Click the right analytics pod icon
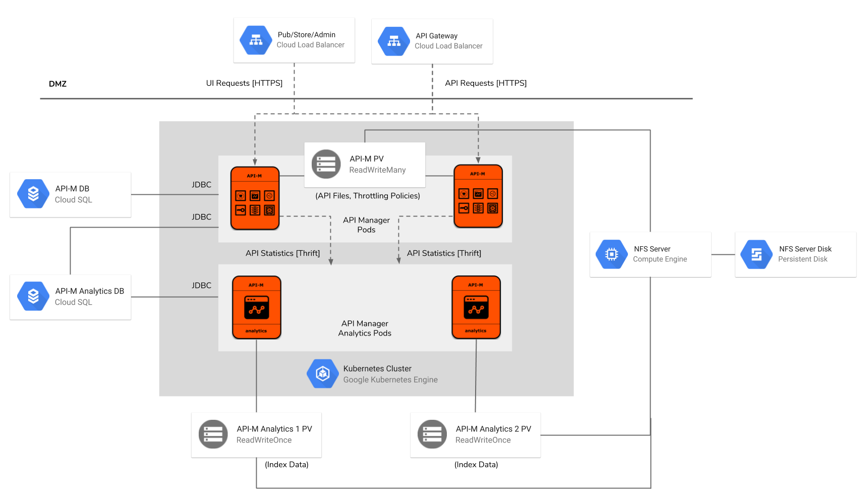The width and height of the screenshot is (868, 498). point(476,307)
